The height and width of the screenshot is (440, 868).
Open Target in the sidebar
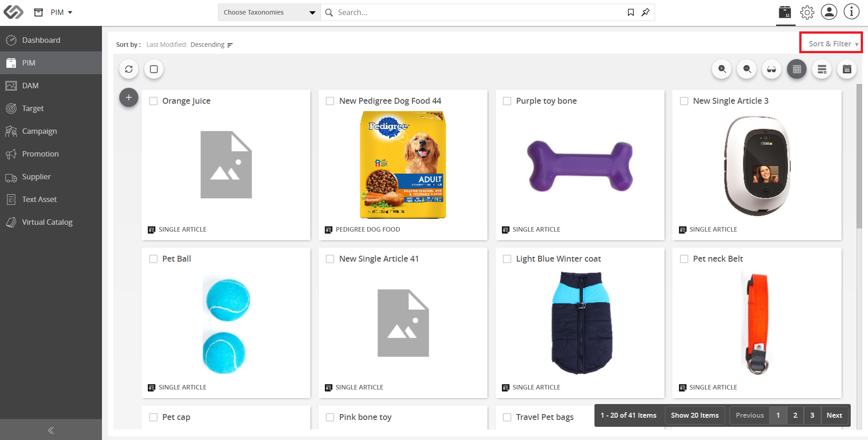[51, 108]
